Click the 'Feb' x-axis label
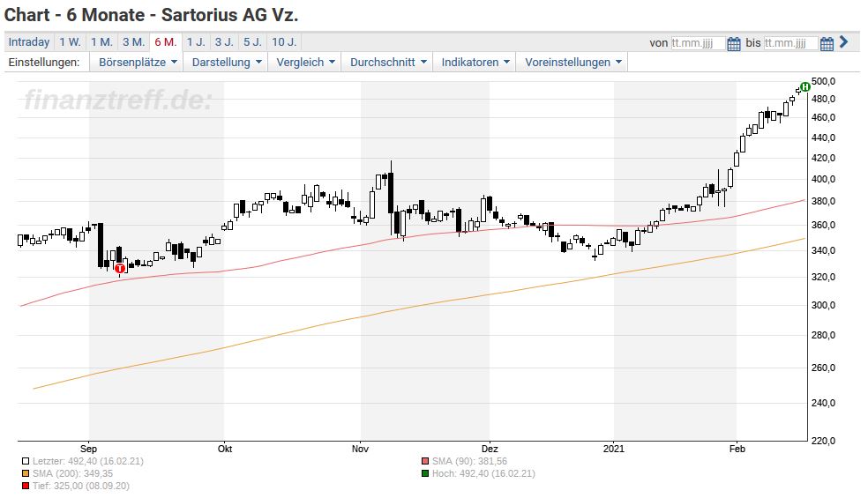 (737, 449)
